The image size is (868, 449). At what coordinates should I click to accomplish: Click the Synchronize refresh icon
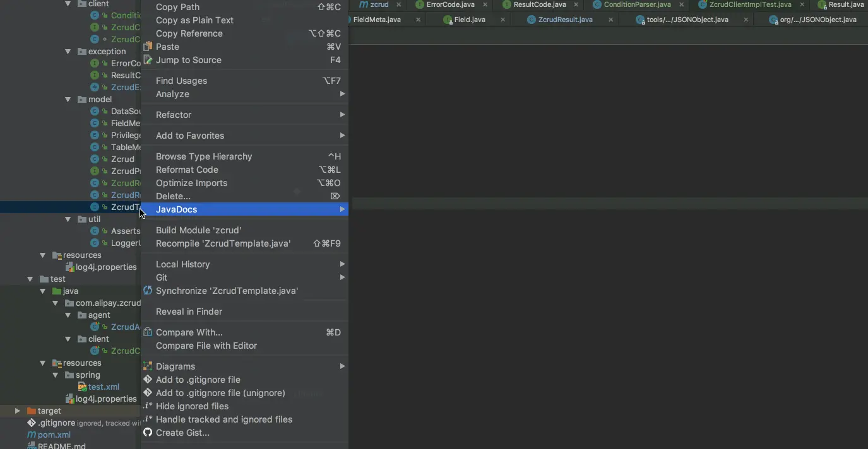[x=148, y=291]
